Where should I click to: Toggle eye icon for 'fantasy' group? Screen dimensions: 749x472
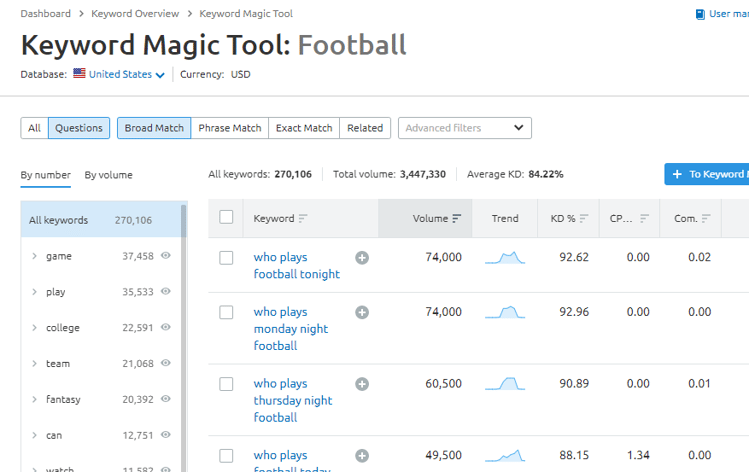click(x=165, y=399)
